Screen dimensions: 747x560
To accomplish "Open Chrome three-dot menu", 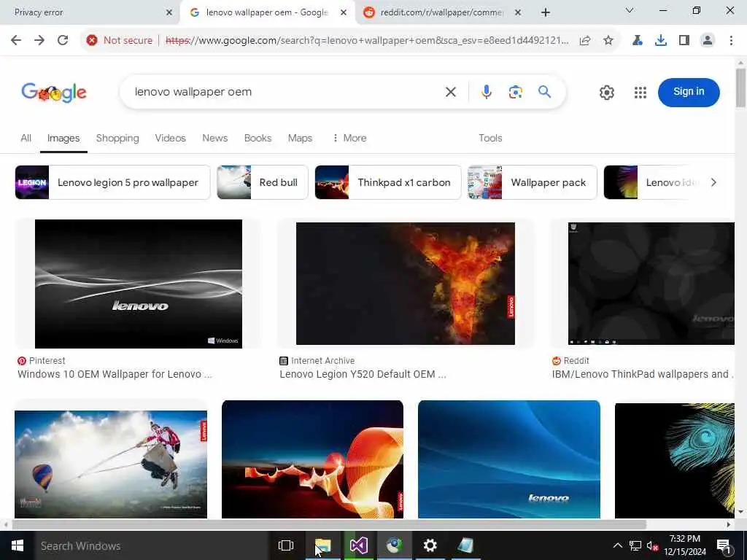I will tap(731, 41).
